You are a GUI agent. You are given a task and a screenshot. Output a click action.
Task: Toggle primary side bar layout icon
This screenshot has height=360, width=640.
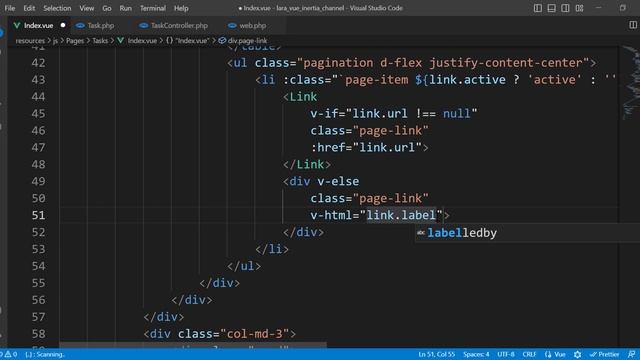click(538, 8)
